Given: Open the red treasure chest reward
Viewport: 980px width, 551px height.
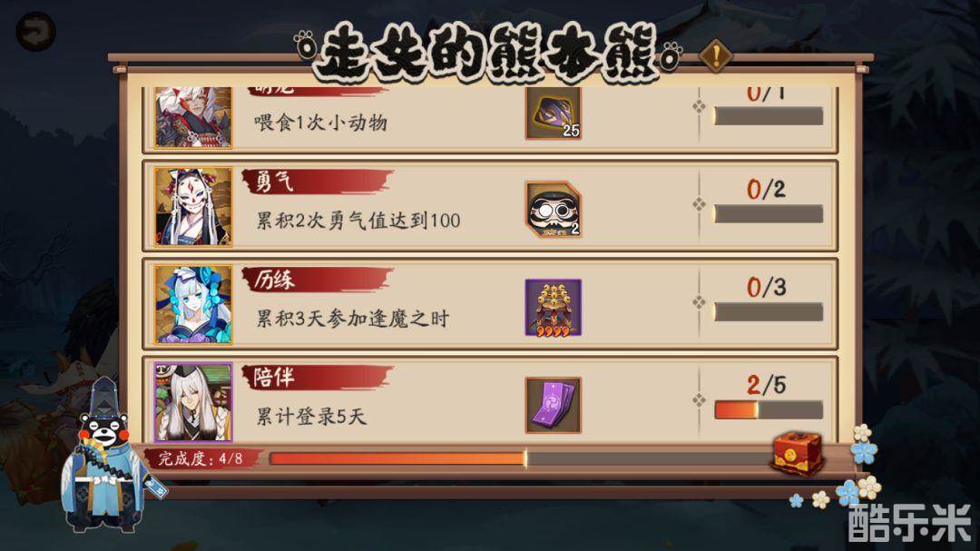Looking at the screenshot, I should coord(797,453).
